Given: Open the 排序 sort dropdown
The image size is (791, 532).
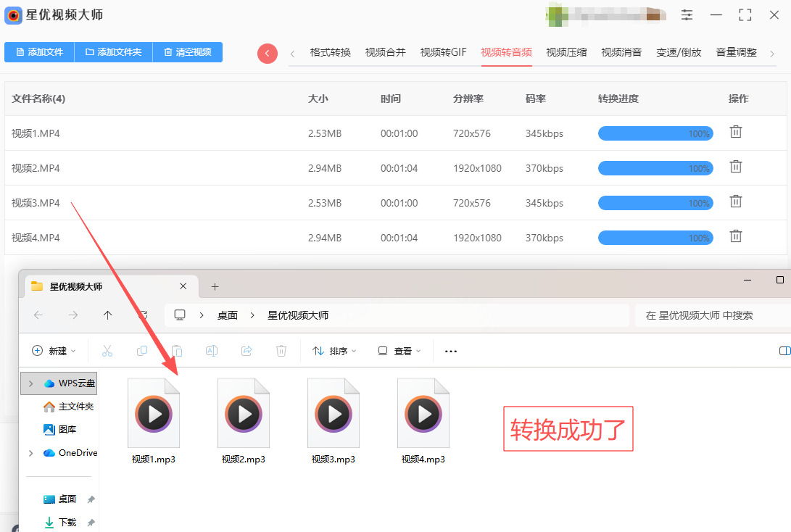Looking at the screenshot, I should pyautogui.click(x=334, y=351).
